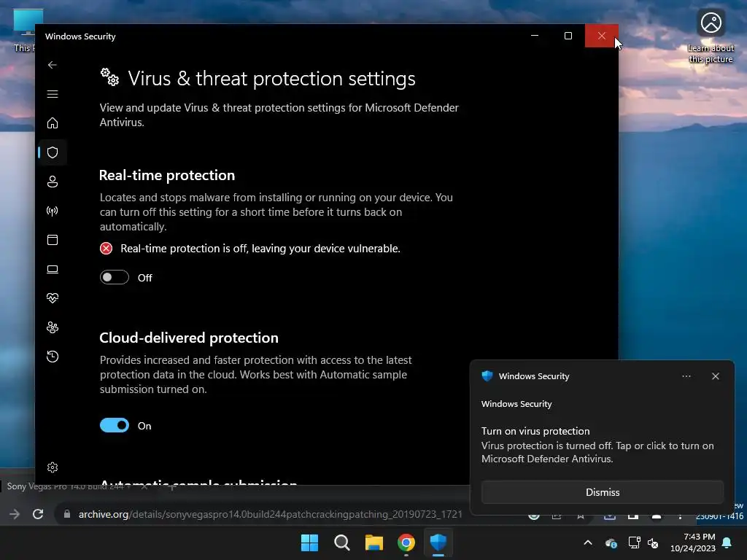Open Family options icon
This screenshot has height=560, width=747.
click(53, 327)
